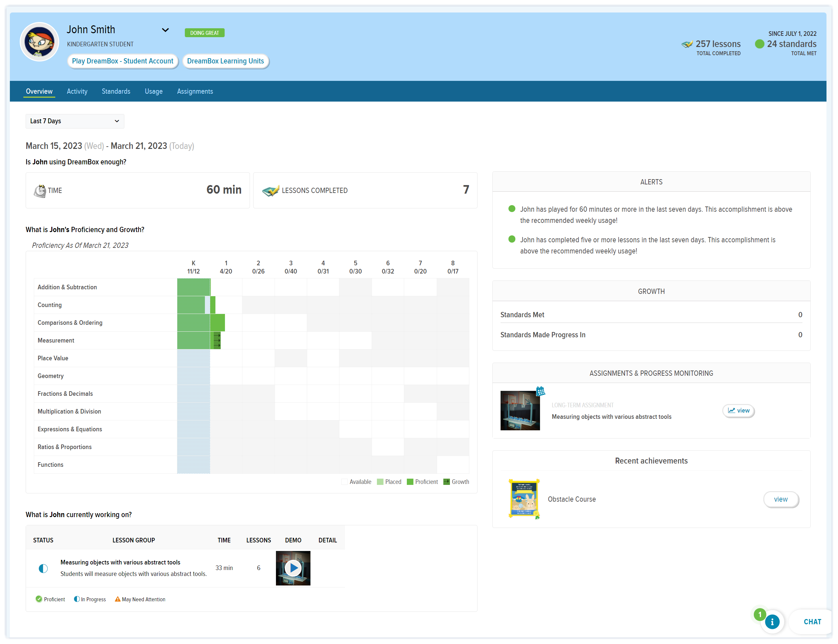
Task: Click the Obstacle Course achievement certificate image
Action: (524, 499)
